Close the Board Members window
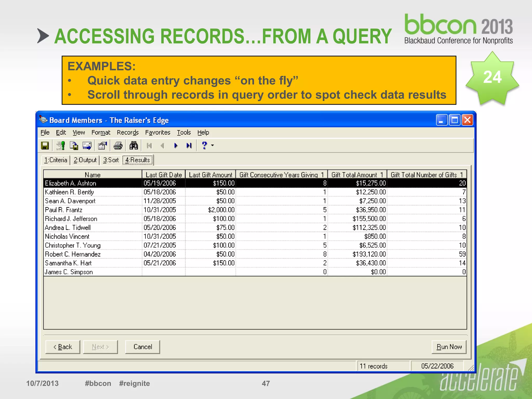 point(467,120)
